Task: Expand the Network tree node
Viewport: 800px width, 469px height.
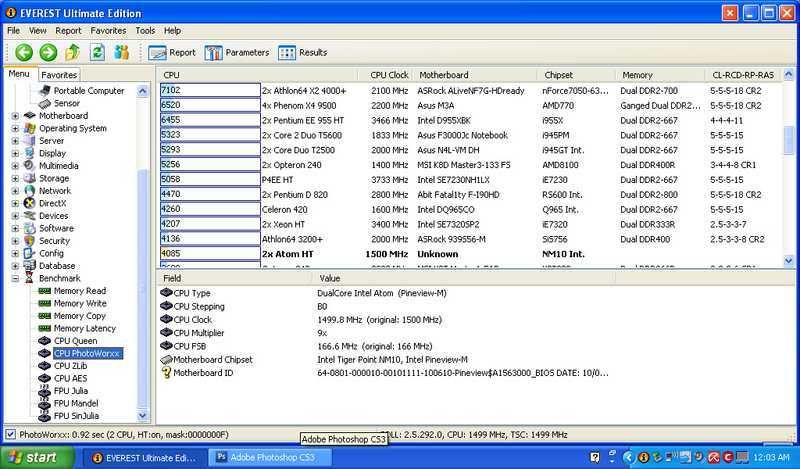Action: coord(15,191)
